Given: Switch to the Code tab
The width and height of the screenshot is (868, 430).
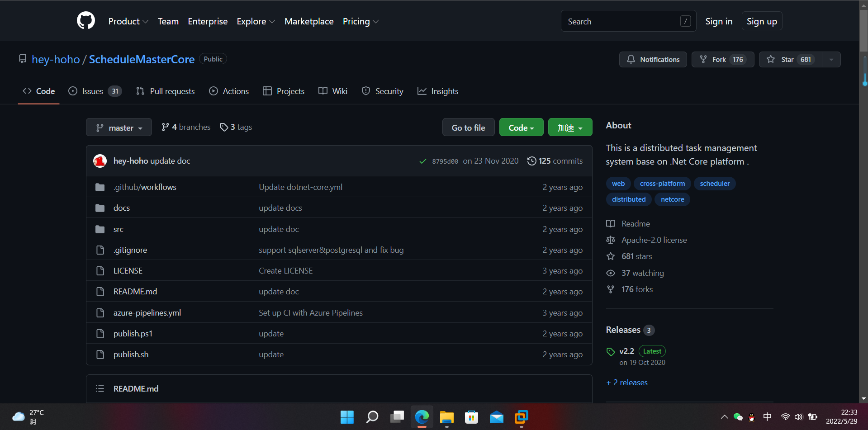Looking at the screenshot, I should tap(39, 91).
